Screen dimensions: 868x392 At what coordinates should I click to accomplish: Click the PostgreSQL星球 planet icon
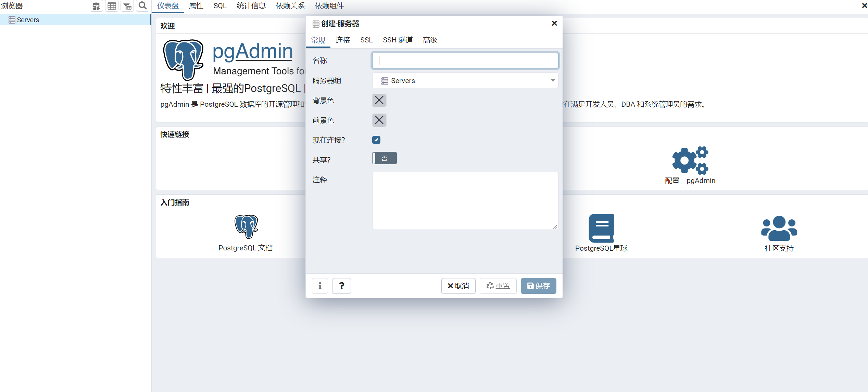click(601, 228)
